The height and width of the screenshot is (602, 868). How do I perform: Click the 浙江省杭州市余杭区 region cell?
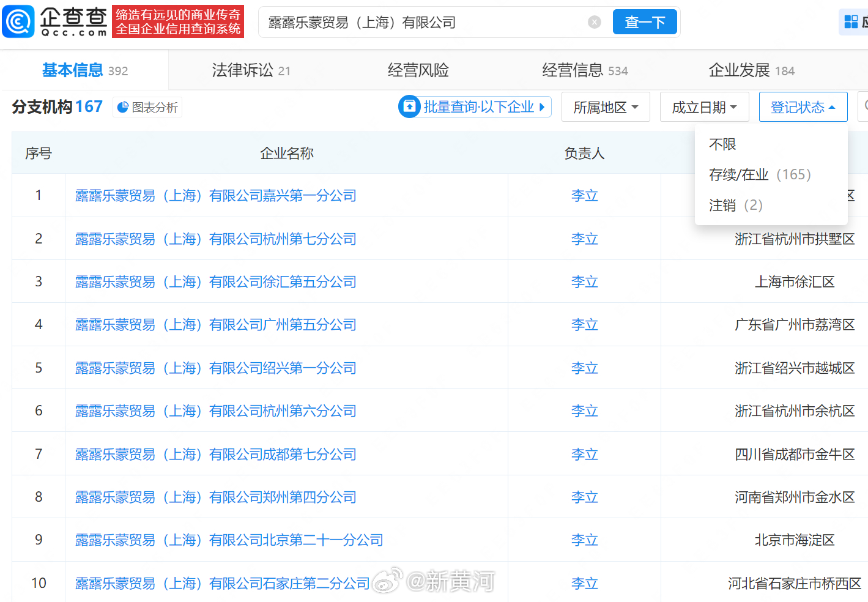click(795, 411)
